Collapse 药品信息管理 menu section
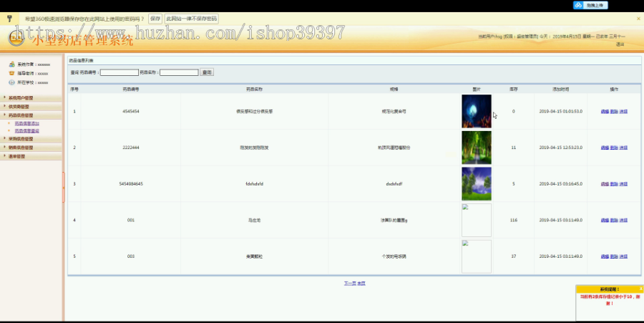Image resolution: width=644 pixels, height=323 pixels. (31, 115)
